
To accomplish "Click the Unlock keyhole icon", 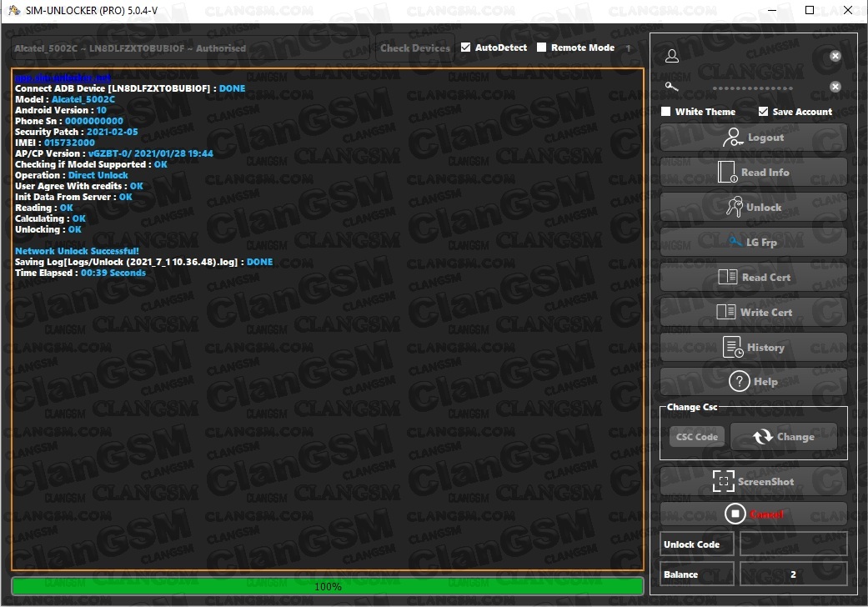I will 735,207.
